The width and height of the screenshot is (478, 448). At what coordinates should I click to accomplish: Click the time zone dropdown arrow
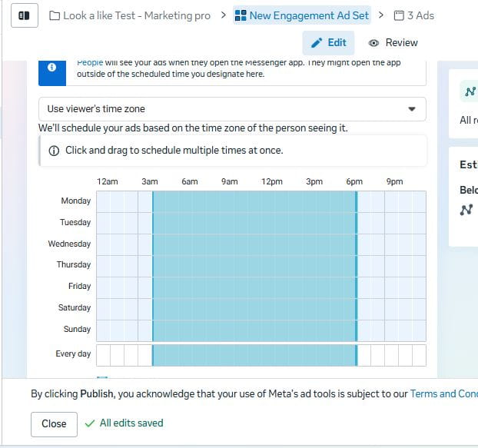(x=412, y=109)
